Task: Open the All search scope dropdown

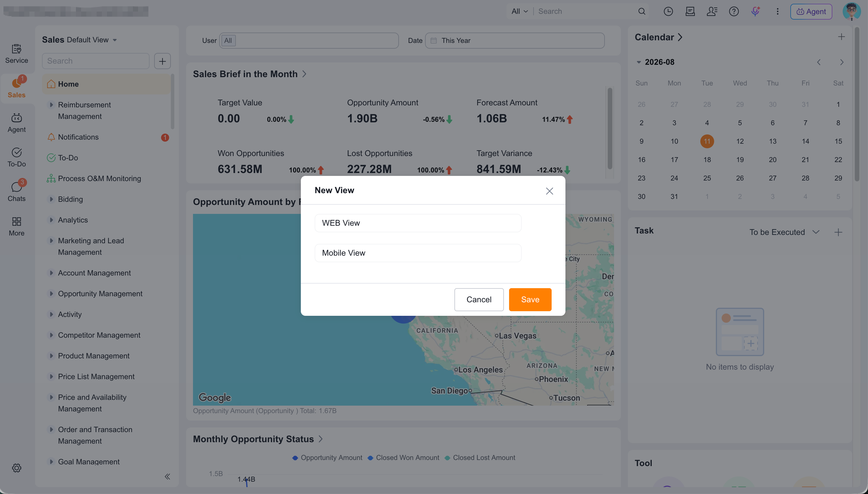Action: coord(520,11)
